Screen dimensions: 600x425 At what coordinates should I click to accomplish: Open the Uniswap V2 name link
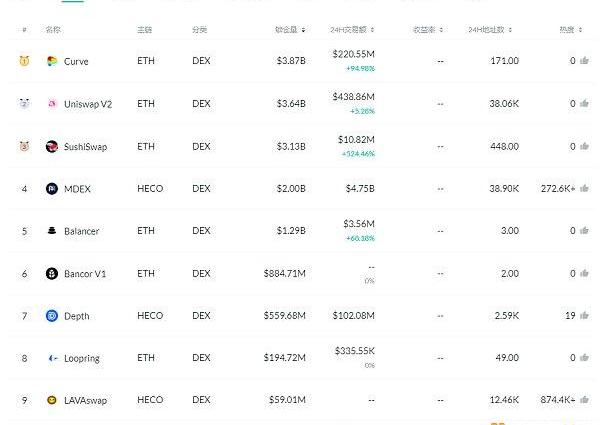tap(88, 104)
